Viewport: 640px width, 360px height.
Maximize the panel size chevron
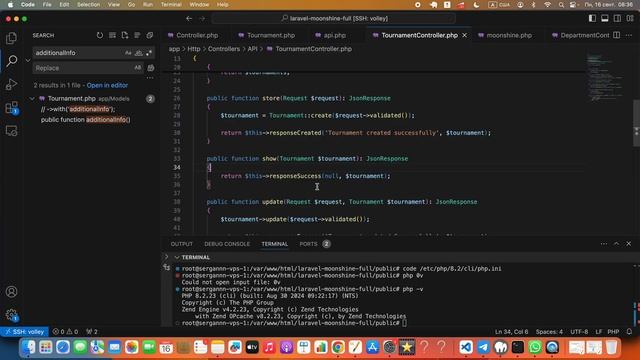(x=616, y=244)
